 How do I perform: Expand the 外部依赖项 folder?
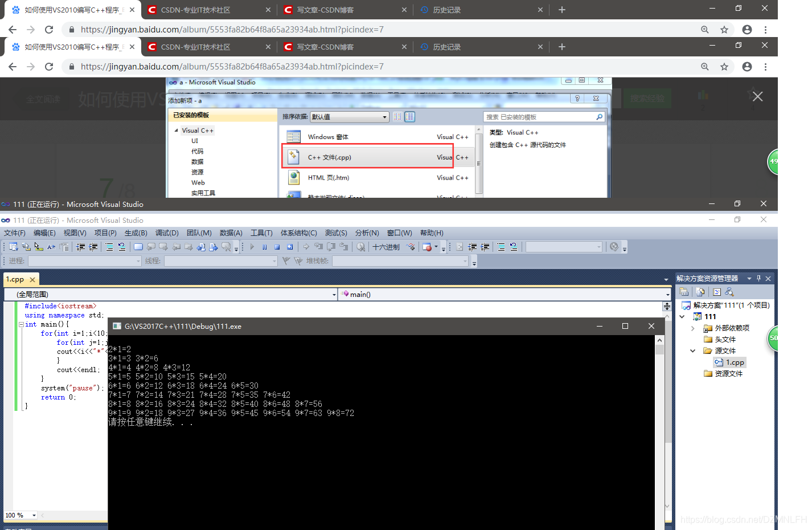692,328
